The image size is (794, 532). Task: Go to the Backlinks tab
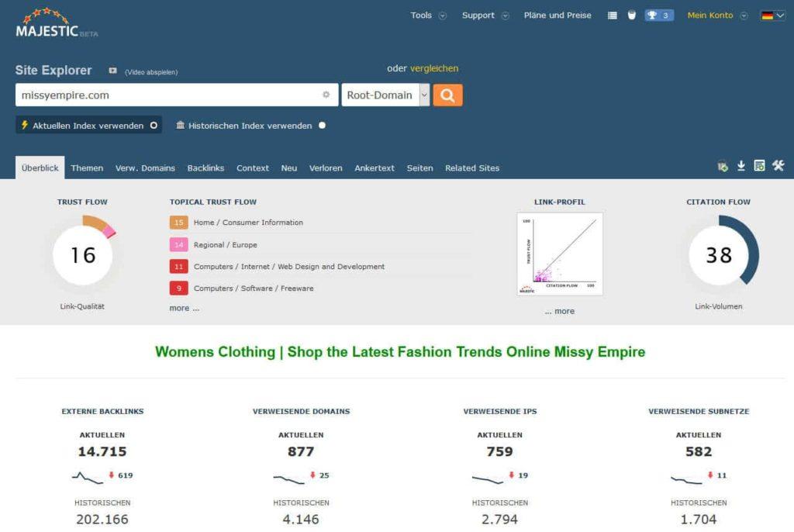205,168
